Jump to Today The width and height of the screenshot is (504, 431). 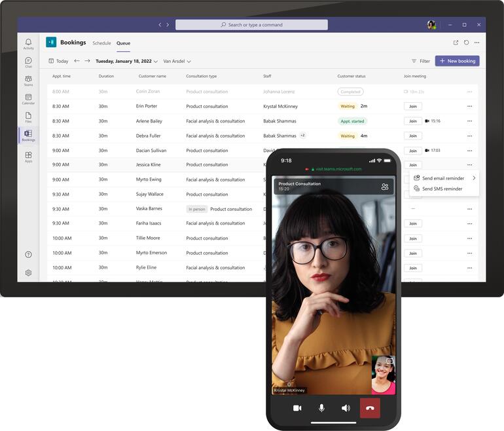click(x=58, y=61)
